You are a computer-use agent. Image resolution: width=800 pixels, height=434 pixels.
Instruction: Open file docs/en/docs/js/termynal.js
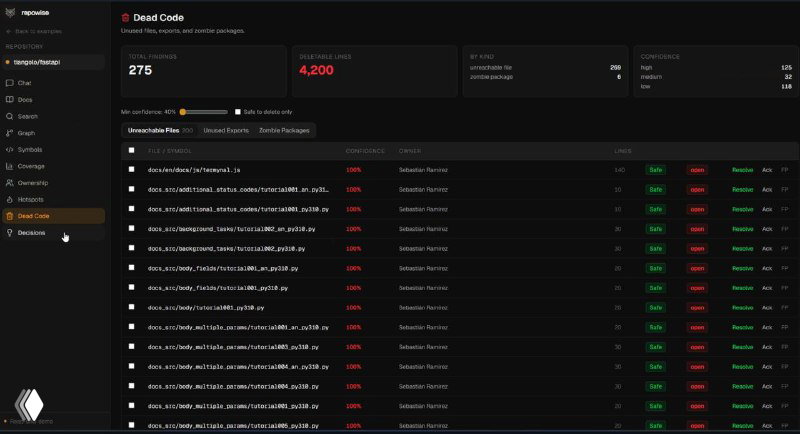pyautogui.click(x=194, y=170)
